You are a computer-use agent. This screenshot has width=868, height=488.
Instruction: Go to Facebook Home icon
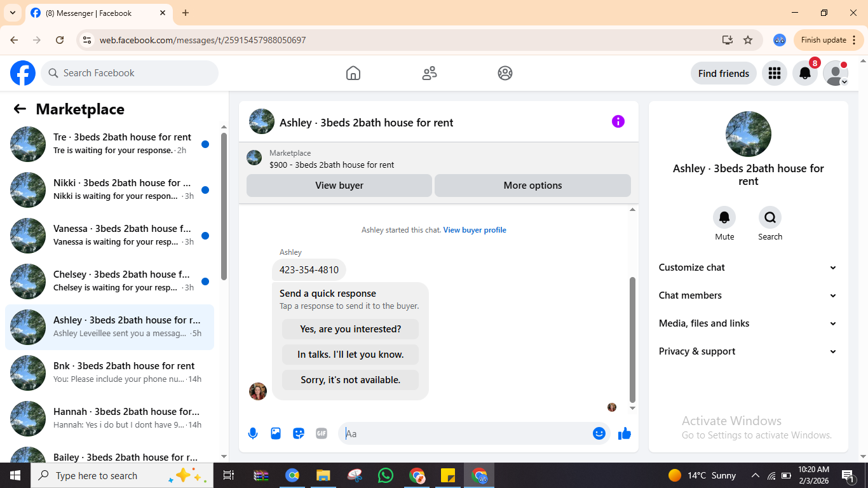click(x=353, y=73)
